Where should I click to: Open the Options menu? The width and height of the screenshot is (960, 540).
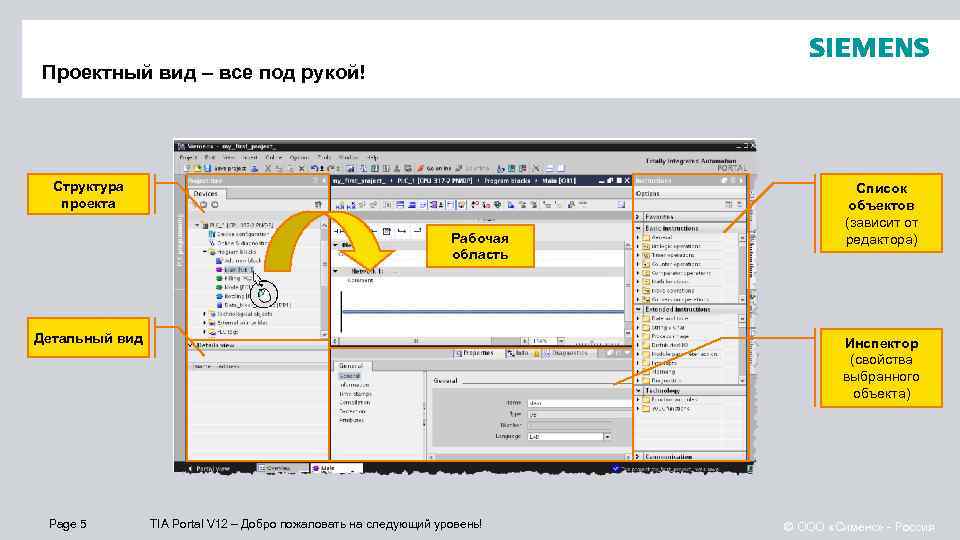click(299, 157)
